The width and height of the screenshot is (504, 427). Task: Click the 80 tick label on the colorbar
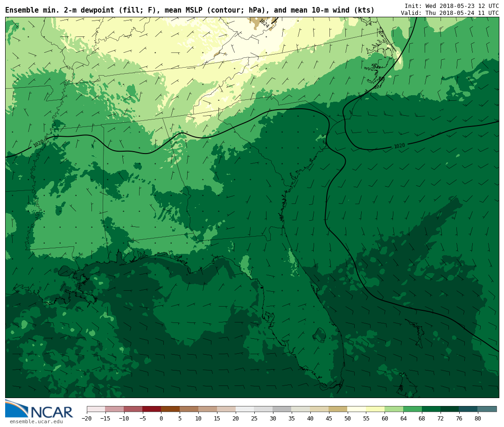(478, 418)
